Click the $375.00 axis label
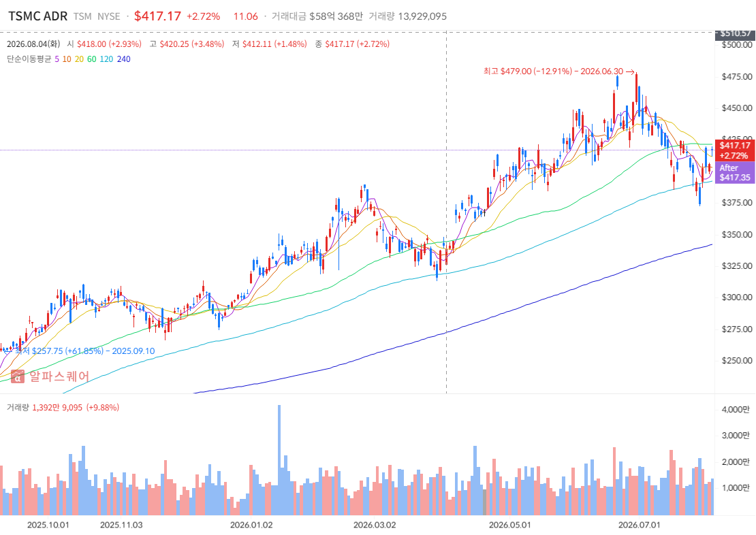This screenshot has width=756, height=535. click(x=736, y=202)
